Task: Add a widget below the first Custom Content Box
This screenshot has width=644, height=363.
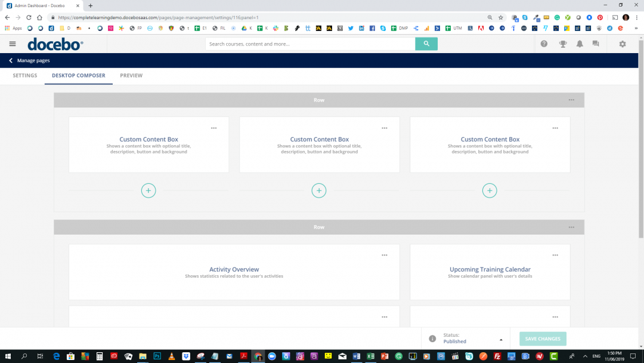Action: click(148, 190)
